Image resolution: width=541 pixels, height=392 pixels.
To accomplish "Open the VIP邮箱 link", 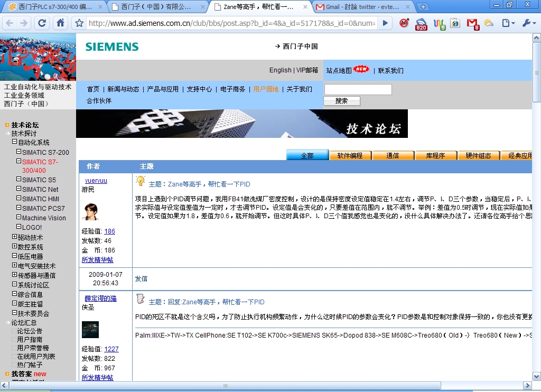I will [x=307, y=70].
